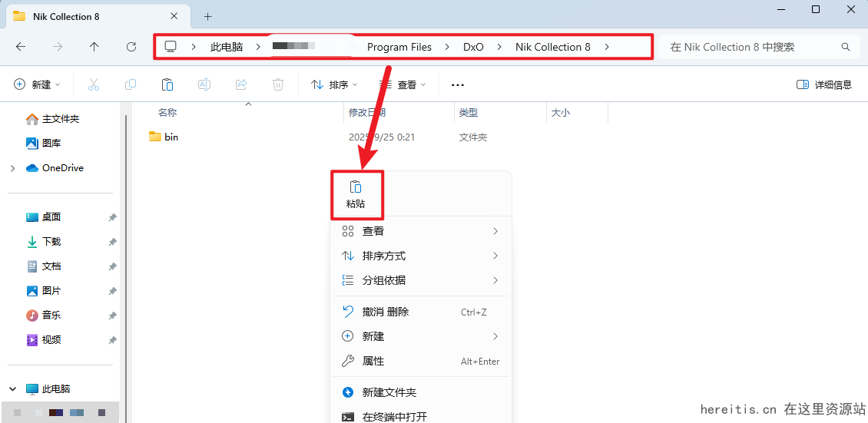Focus the Nik Collection 8 search box
Screen dimensions: 868x423
tap(758, 47)
